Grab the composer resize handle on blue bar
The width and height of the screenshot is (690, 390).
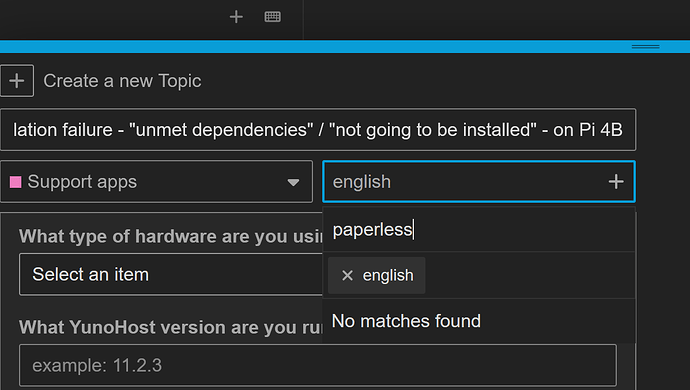(645, 47)
